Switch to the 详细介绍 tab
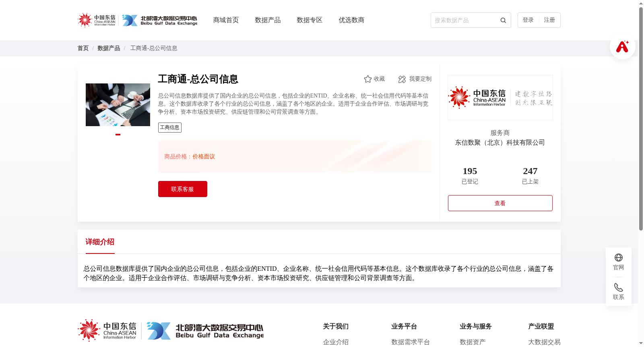Viewport: 644px width, 347px height. [100, 242]
